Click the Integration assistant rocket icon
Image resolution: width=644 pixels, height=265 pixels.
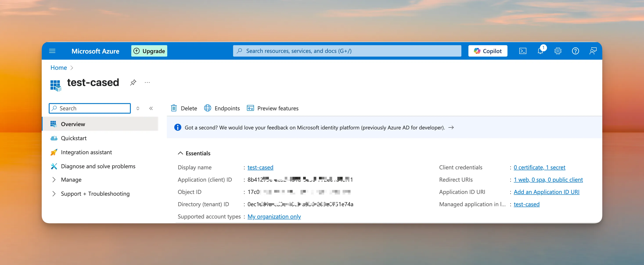(x=54, y=152)
